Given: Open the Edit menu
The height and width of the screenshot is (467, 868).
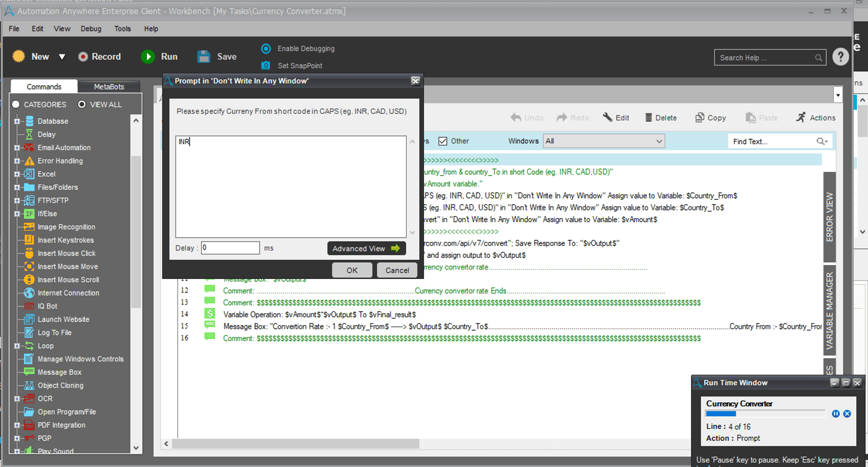Looking at the screenshot, I should pos(37,28).
